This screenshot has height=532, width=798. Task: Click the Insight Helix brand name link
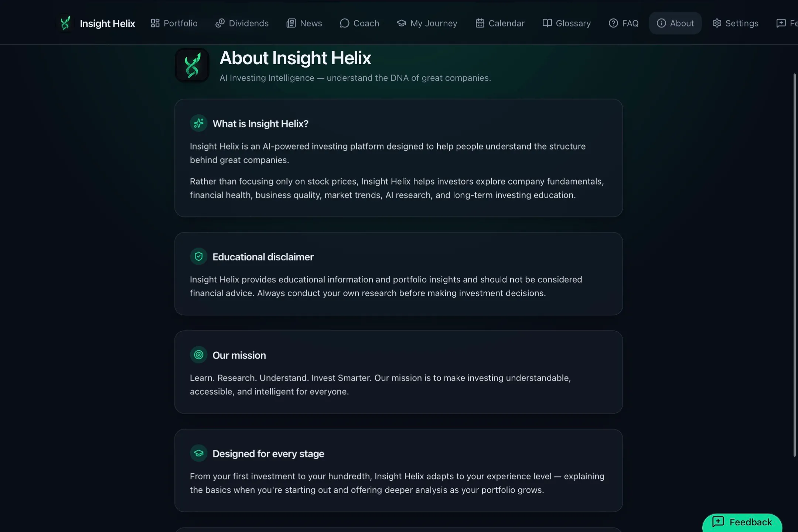(108, 23)
